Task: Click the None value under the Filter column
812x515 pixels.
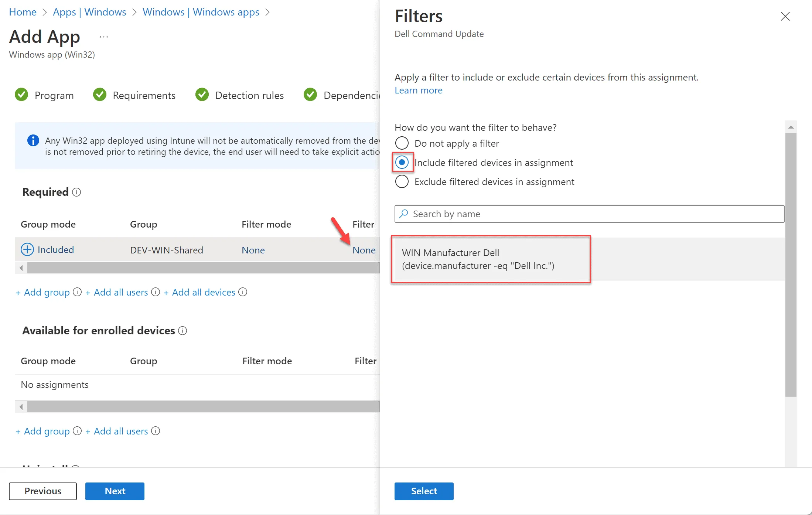Action: [x=364, y=250]
